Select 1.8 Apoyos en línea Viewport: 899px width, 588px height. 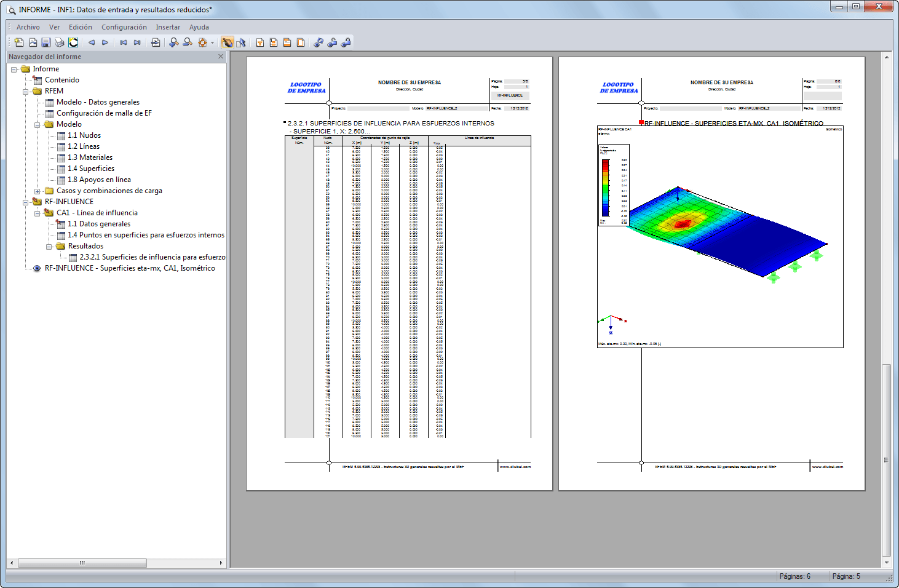coord(99,180)
